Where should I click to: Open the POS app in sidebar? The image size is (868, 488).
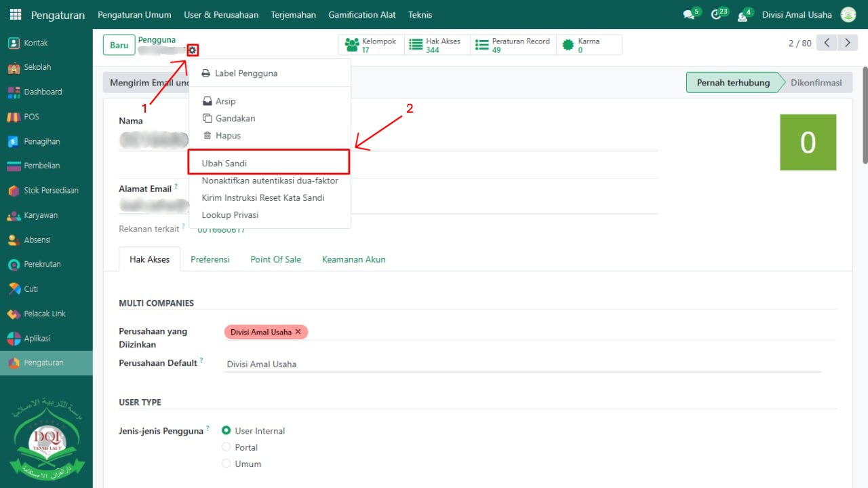coord(31,117)
